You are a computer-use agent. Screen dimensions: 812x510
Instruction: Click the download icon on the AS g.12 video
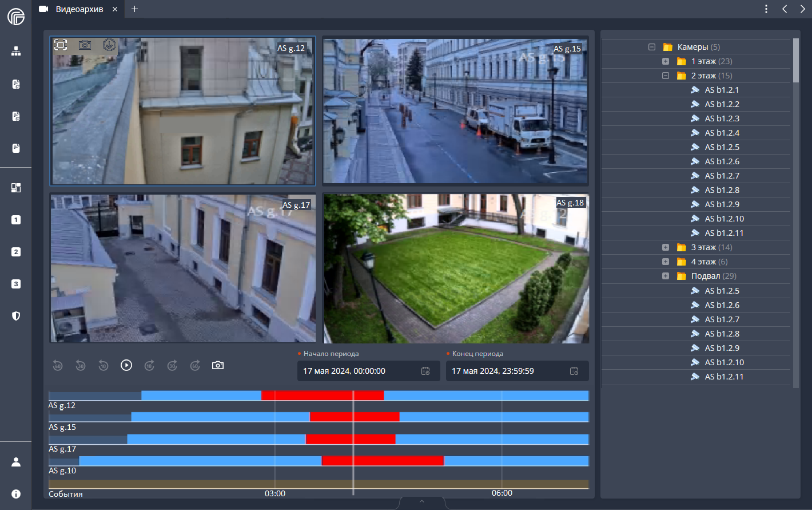point(109,45)
